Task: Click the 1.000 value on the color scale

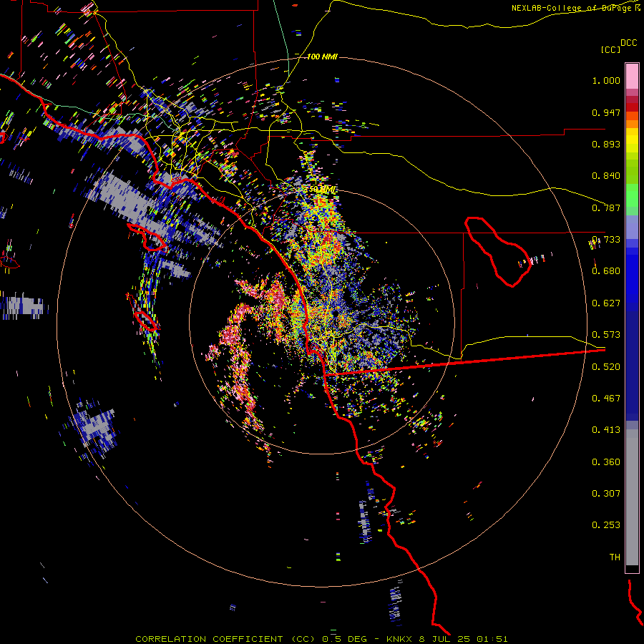Action: pos(606,80)
